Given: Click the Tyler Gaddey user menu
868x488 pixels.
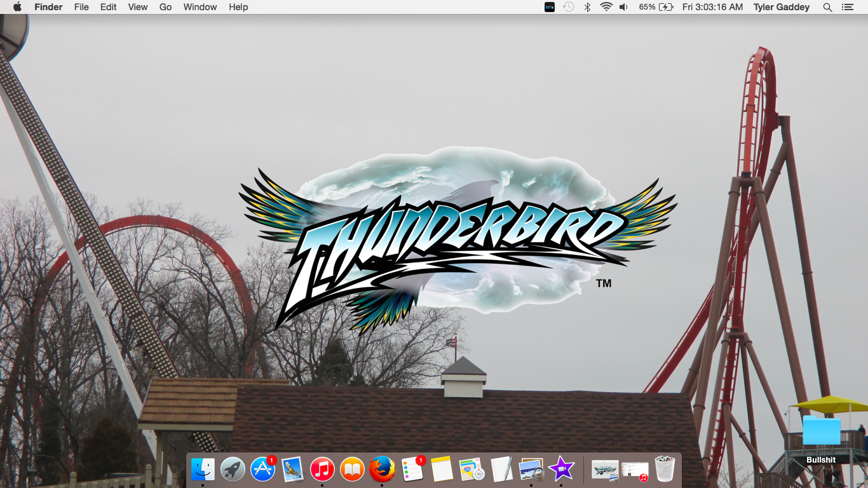Looking at the screenshot, I should pos(781,7).
